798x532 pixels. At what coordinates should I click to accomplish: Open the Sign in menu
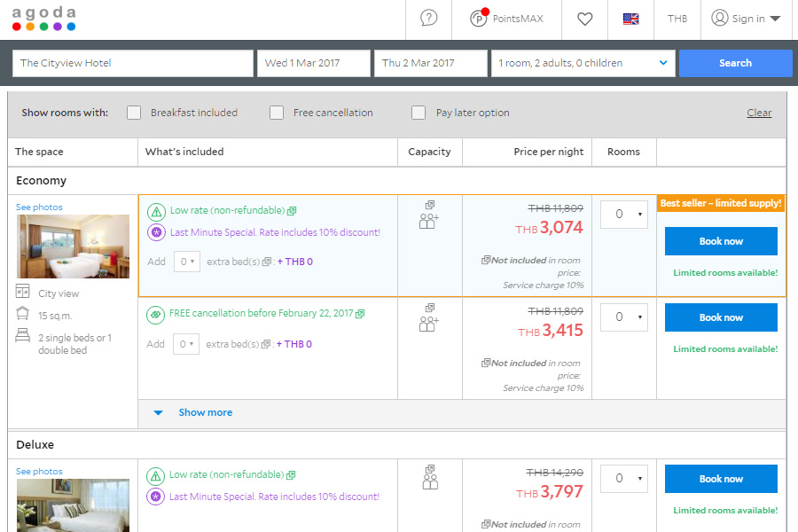tap(746, 19)
